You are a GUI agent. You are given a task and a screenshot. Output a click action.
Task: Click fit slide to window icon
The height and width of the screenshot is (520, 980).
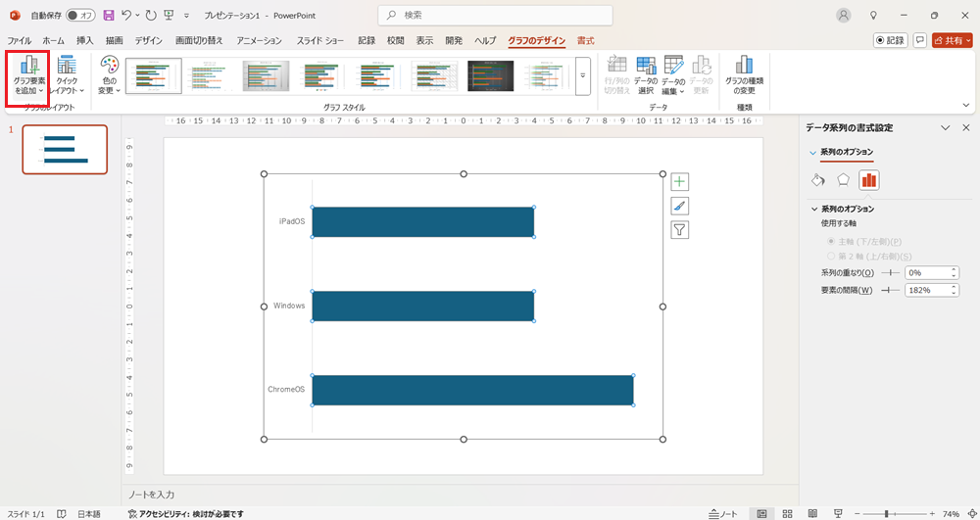[x=971, y=514]
